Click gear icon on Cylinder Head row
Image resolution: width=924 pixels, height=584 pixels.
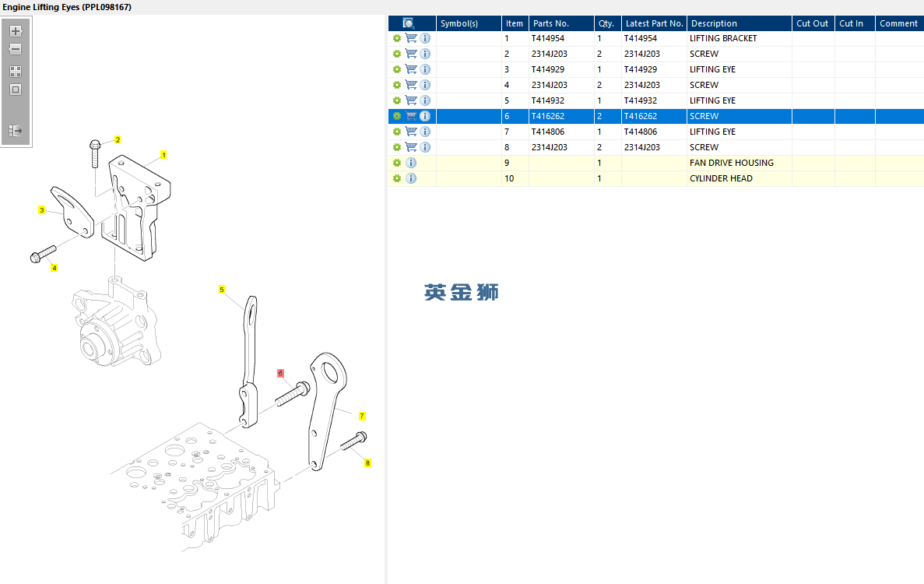pyautogui.click(x=397, y=178)
